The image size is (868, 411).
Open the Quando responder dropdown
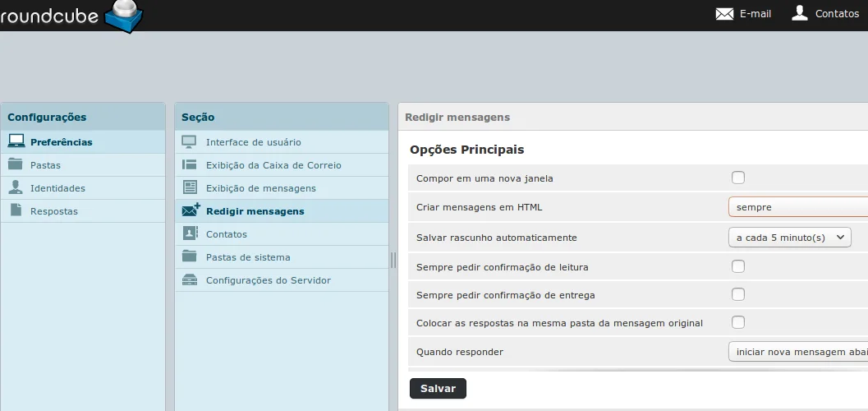(797, 352)
